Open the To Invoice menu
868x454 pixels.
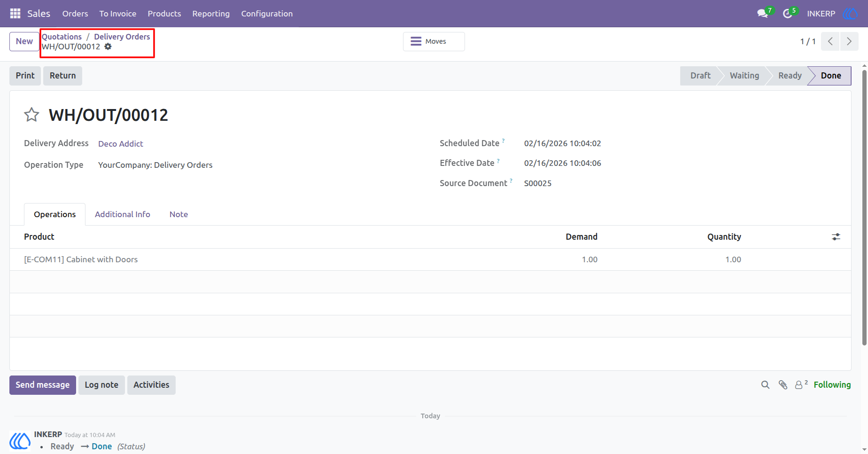pos(118,14)
